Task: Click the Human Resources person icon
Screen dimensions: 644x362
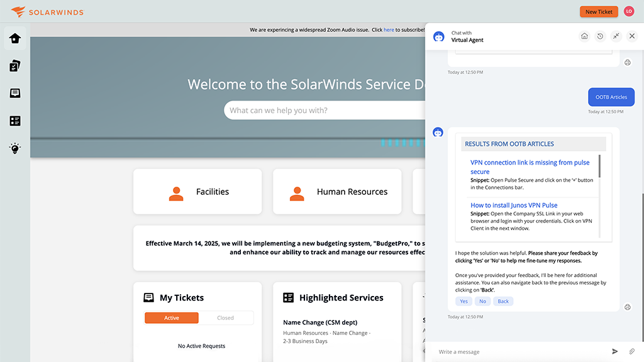Action: tap(297, 194)
